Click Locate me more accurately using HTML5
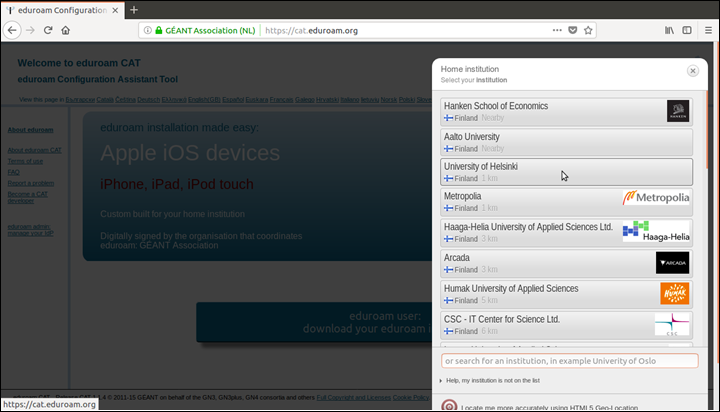720x412 pixels. tap(549, 408)
